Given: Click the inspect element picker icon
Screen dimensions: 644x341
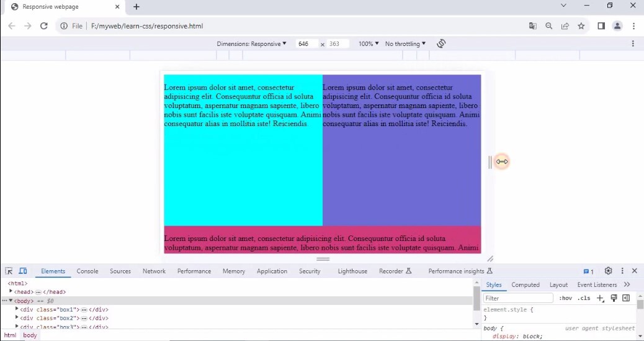Looking at the screenshot, I should pos(9,271).
